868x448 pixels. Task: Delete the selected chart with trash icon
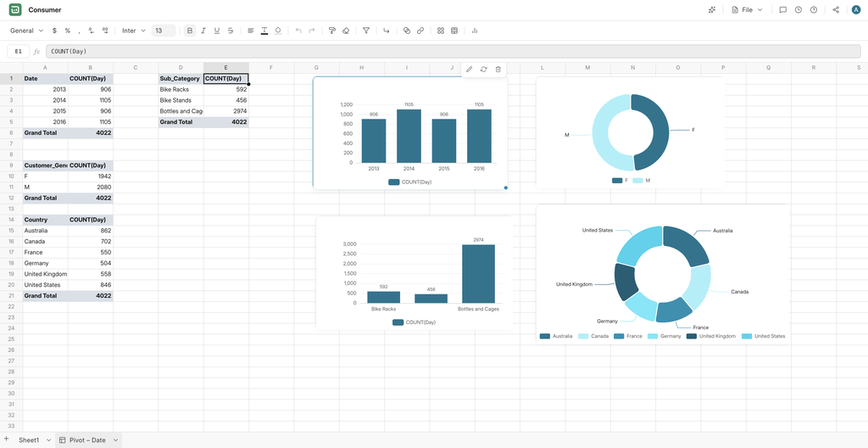pyautogui.click(x=498, y=70)
